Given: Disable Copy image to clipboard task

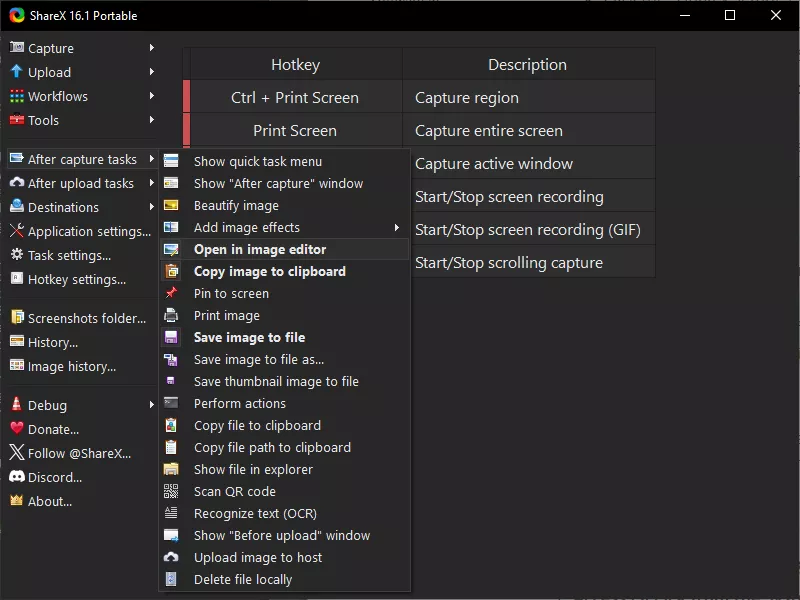Looking at the screenshot, I should click(285, 271).
